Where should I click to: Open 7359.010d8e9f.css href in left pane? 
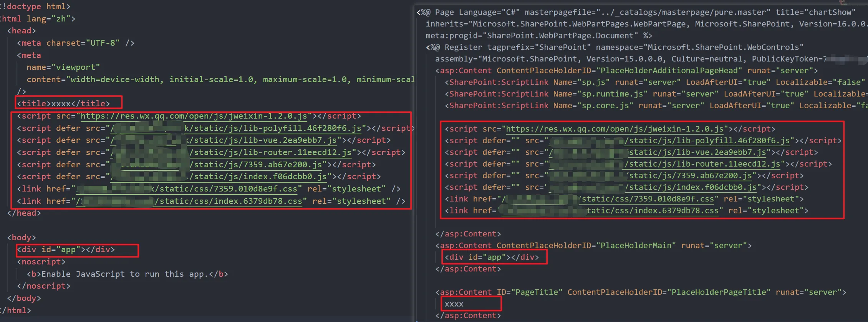coord(186,189)
